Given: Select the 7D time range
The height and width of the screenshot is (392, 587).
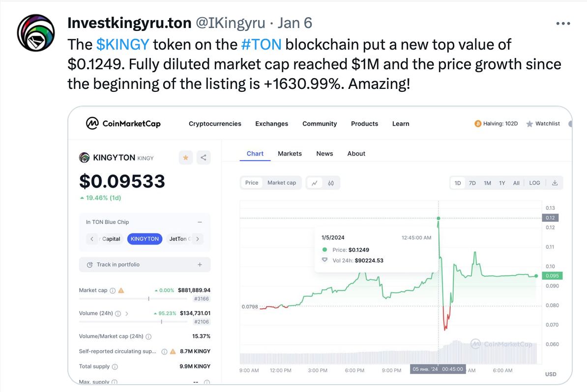Looking at the screenshot, I should (472, 183).
